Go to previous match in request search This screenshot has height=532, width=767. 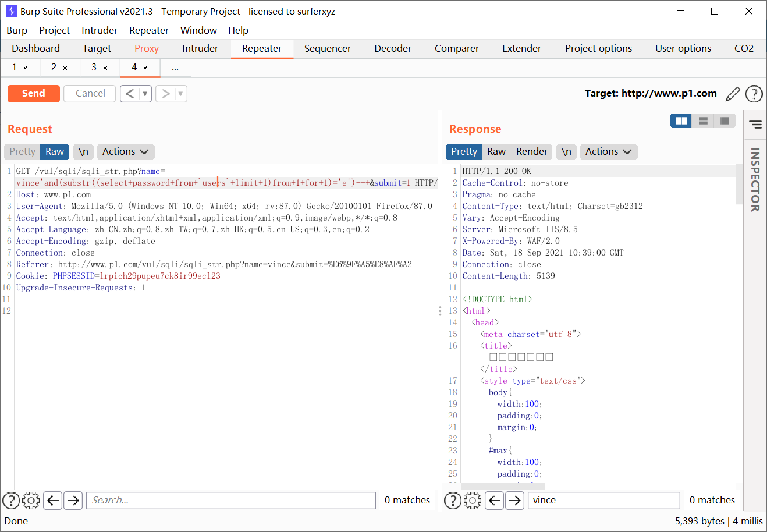53,501
